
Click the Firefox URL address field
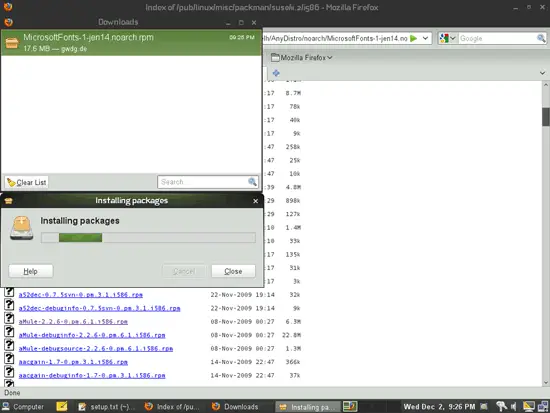[x=335, y=38]
